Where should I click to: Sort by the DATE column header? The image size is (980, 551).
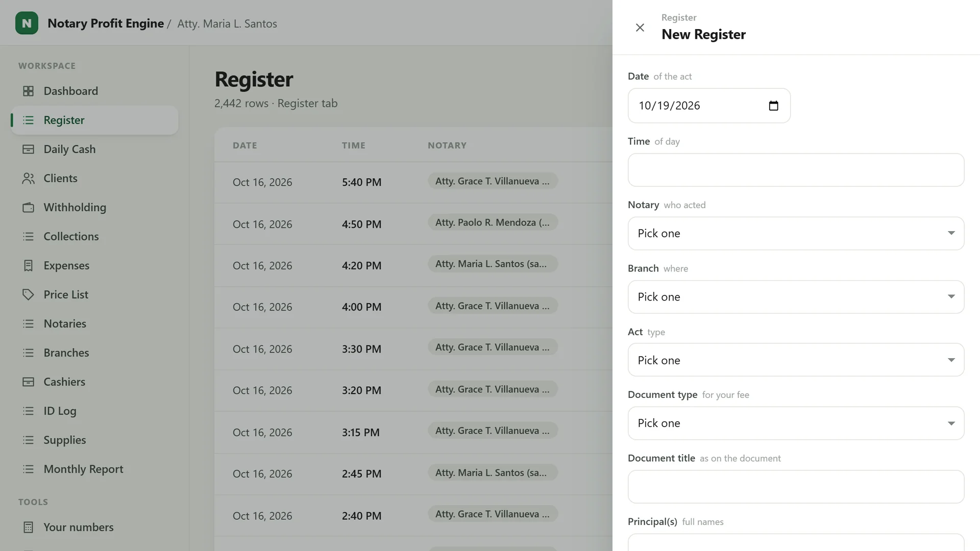point(245,145)
